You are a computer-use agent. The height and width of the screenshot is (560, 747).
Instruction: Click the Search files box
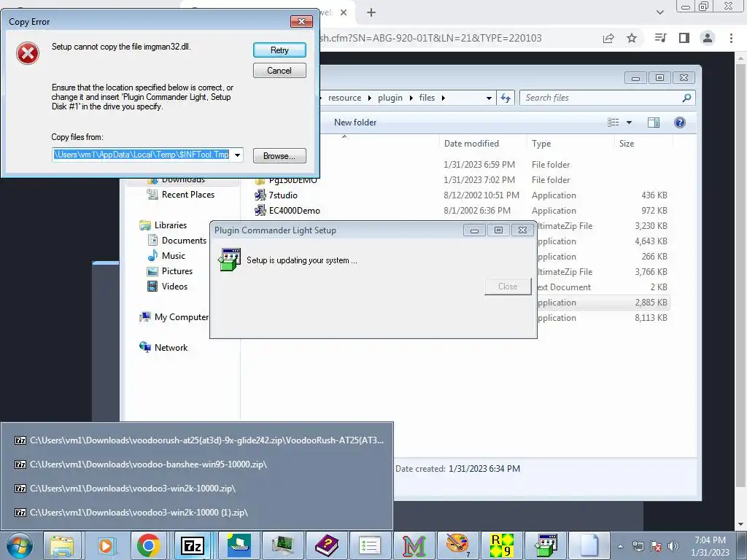(608, 98)
